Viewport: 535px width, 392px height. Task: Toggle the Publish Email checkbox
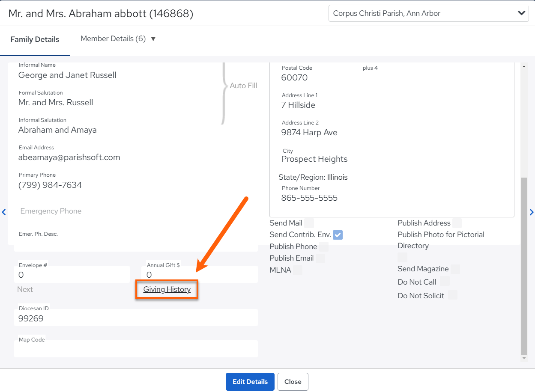point(320,258)
